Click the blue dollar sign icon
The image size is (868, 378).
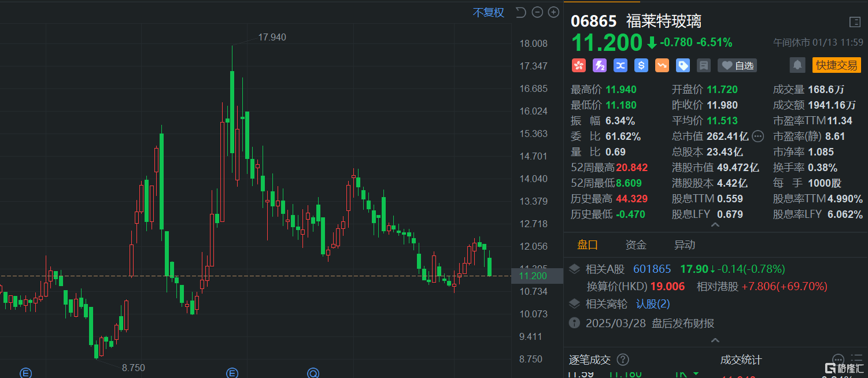coord(641,65)
